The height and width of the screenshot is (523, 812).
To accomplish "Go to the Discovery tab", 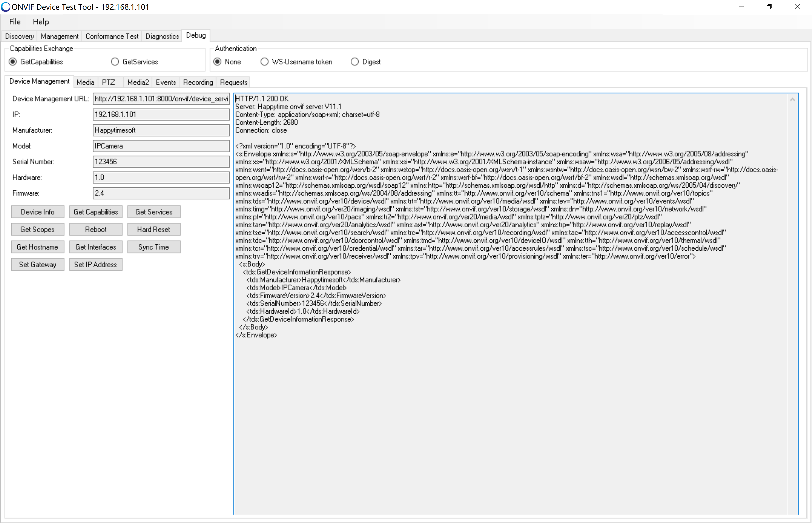I will [x=19, y=36].
